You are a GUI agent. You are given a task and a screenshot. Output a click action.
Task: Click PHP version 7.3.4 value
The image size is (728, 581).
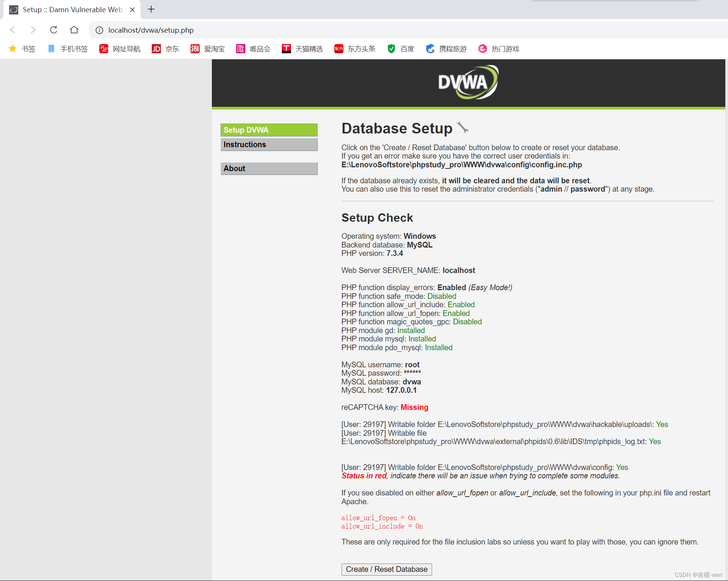[395, 253]
